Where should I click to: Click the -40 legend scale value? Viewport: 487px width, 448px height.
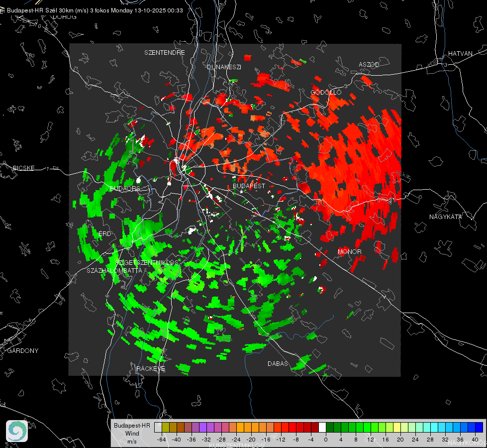coord(177,440)
